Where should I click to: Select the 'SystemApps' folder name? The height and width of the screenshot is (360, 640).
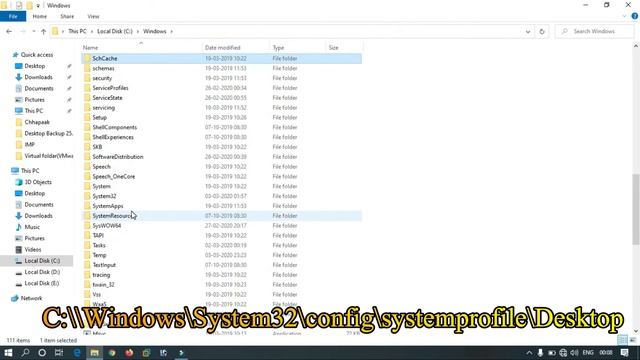click(x=108, y=206)
